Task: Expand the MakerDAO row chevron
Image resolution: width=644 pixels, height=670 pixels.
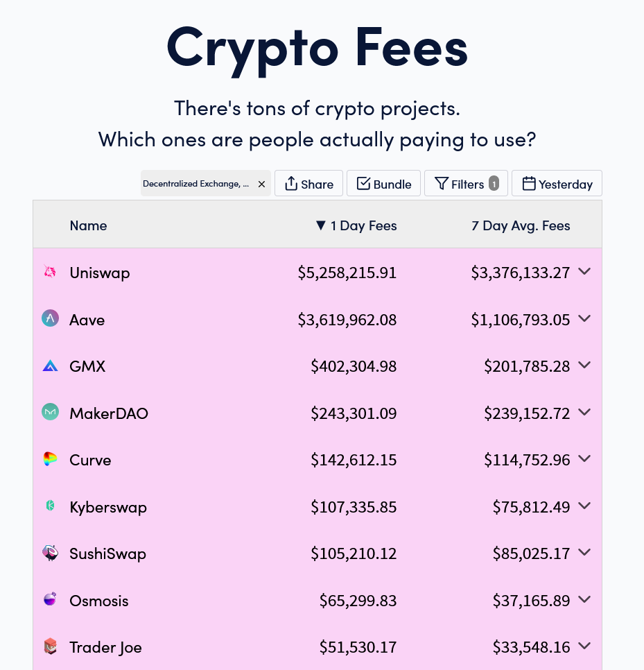Action: point(584,412)
